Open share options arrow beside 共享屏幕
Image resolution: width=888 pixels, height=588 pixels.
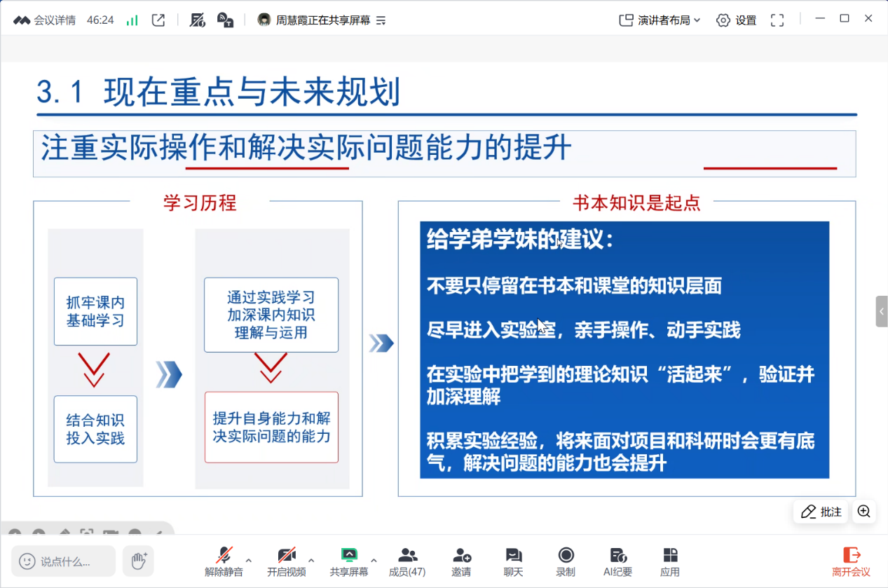point(374,561)
